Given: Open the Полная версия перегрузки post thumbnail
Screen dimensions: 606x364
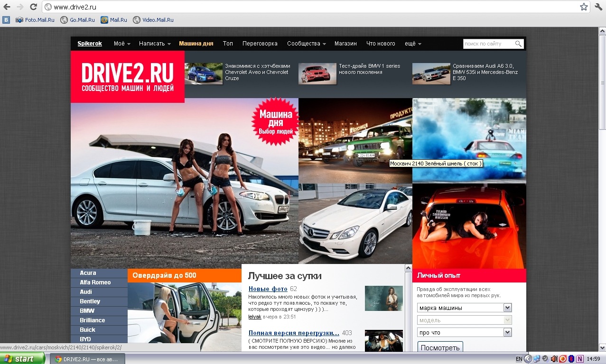Looking at the screenshot, I should pos(384,341).
